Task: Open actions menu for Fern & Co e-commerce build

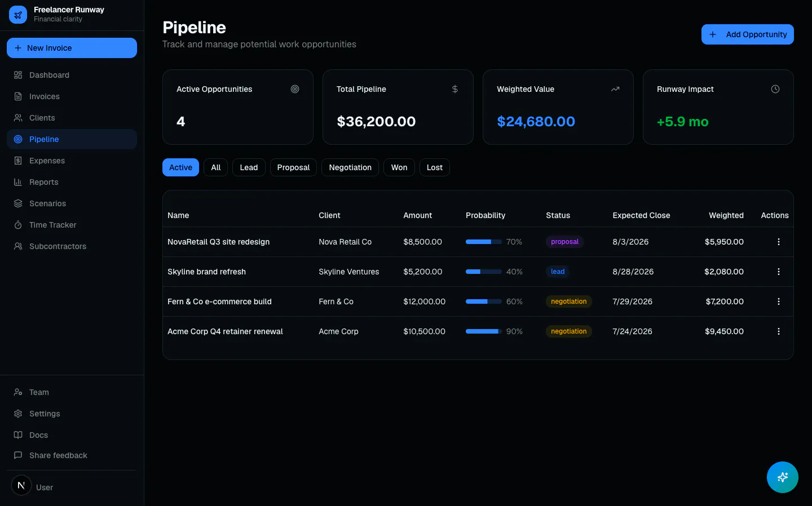Action: click(x=779, y=301)
